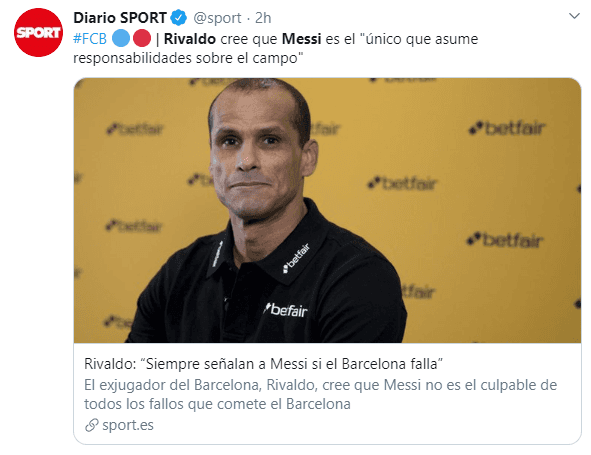Viewport: 591px width, 455px height.
Task: Click the top-right betfair backdrop logo
Action: coord(506,129)
